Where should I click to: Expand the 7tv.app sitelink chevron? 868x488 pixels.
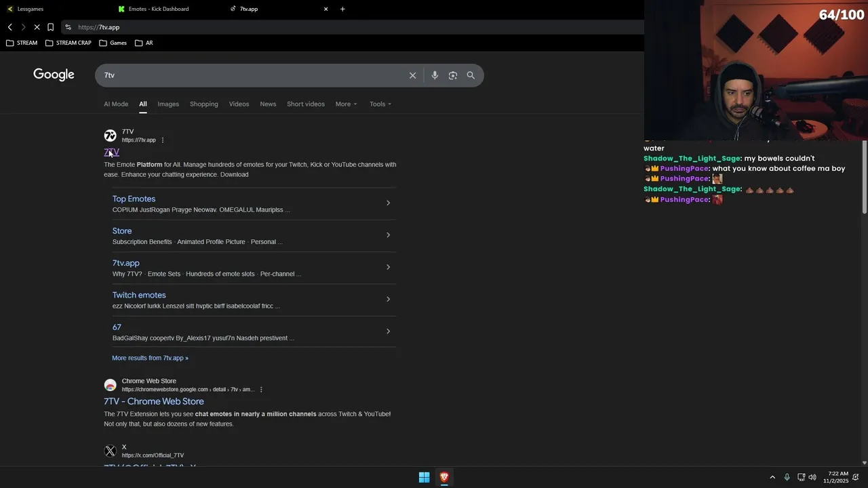click(x=388, y=267)
